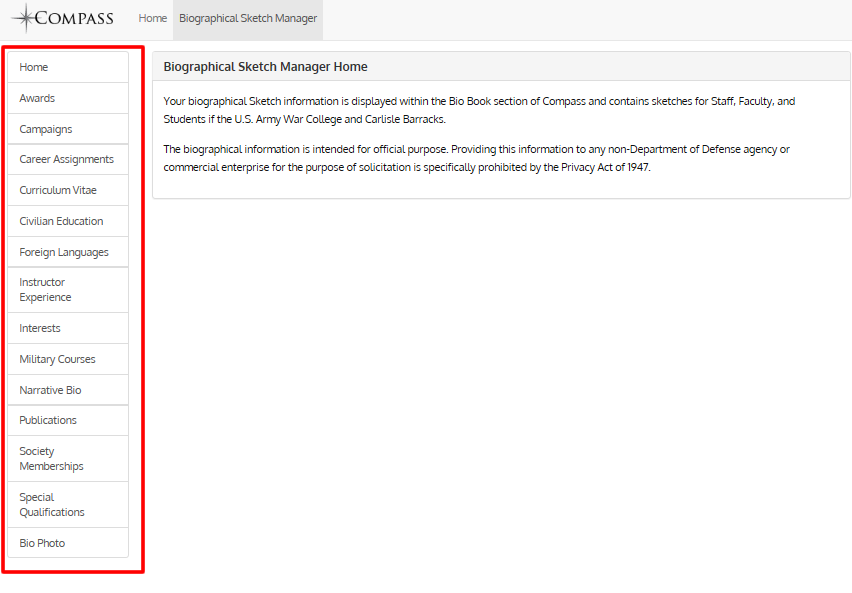This screenshot has width=852, height=593.
Task: Click the Biographical Sketch Manager Home heading
Action: point(265,67)
